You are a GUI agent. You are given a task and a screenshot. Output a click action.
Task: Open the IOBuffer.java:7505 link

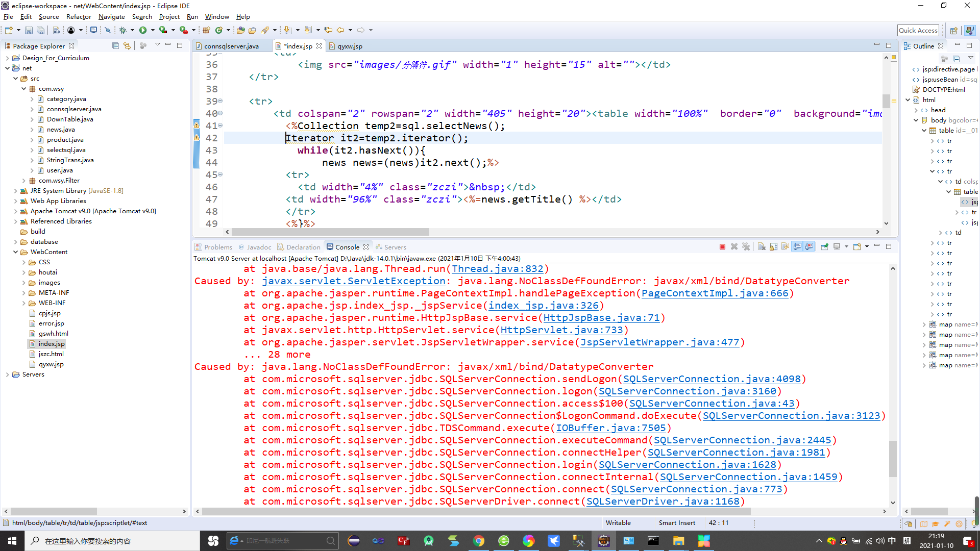[610, 428]
